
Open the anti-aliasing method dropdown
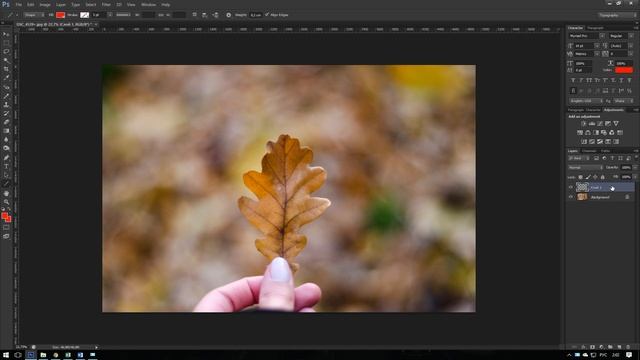tap(623, 101)
